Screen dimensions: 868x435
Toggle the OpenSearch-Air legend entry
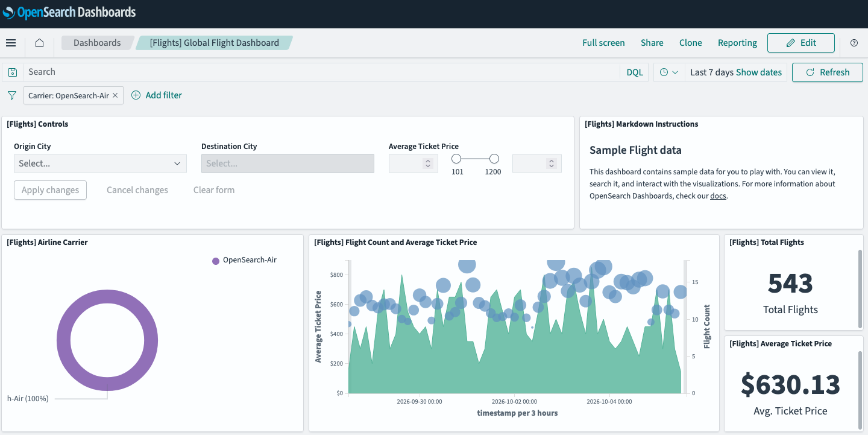pos(250,260)
